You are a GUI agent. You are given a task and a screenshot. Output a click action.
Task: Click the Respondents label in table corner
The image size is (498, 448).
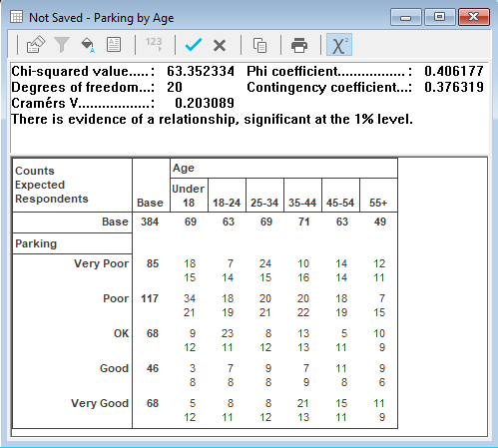point(52,199)
